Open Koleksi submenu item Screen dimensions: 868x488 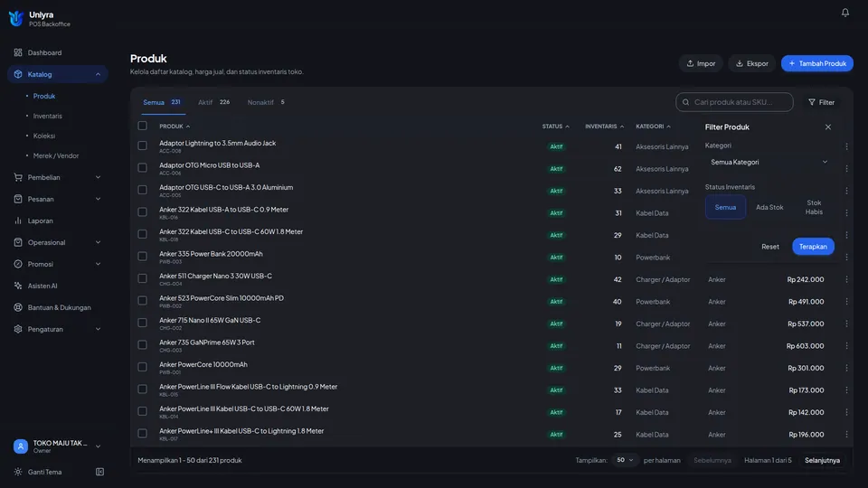coord(43,136)
